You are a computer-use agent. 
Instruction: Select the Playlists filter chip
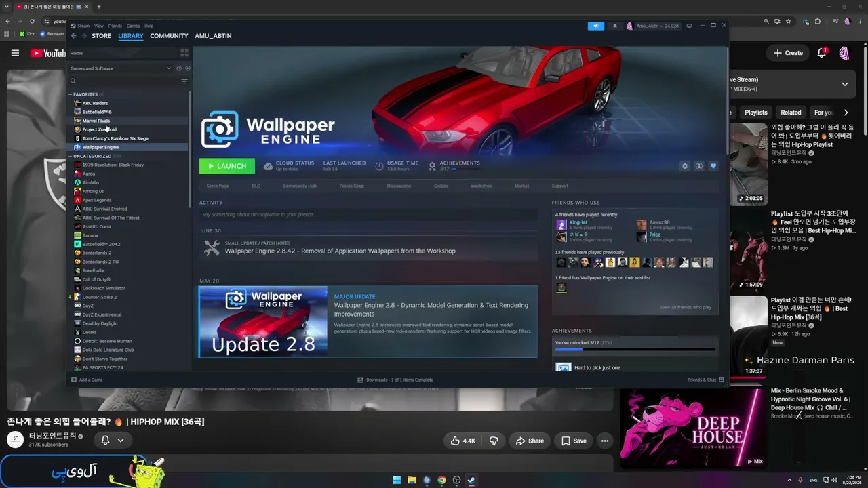tap(755, 113)
